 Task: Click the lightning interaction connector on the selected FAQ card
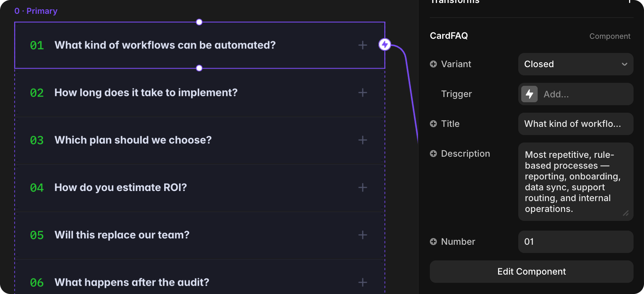click(x=385, y=45)
